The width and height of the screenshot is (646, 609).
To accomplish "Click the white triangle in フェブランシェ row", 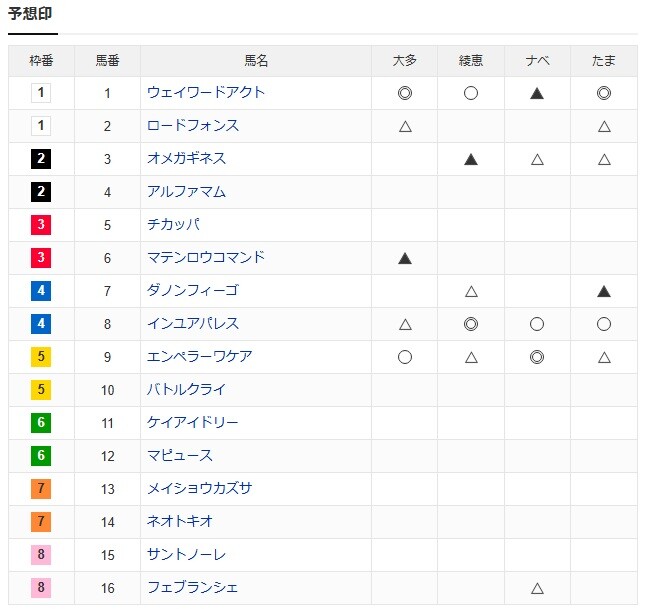I will pos(537,588).
